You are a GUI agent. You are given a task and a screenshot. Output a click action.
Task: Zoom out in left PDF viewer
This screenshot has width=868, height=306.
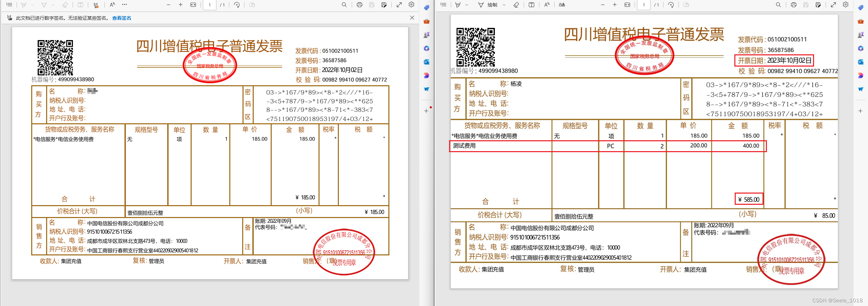coord(169,5)
